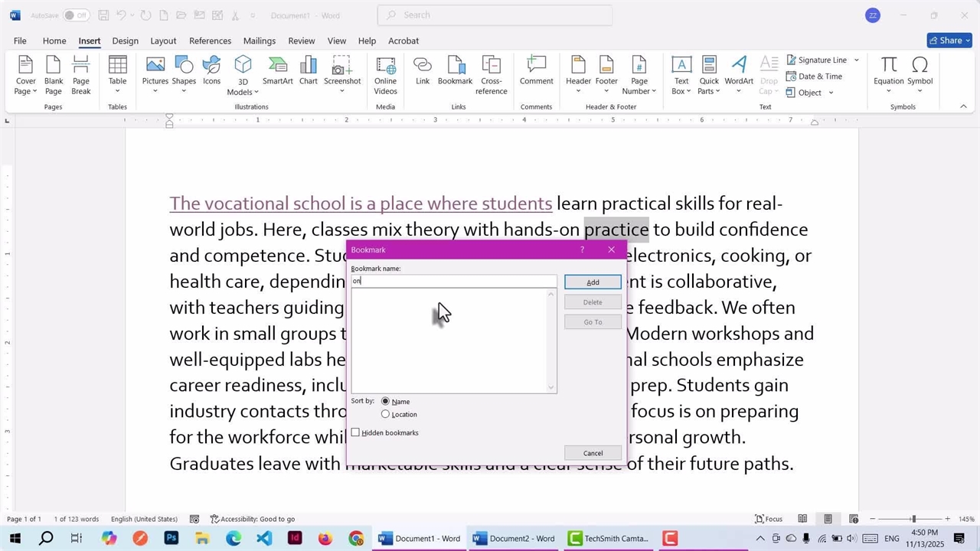Click the Bookmark name text field
980x551 pixels.
(453, 281)
